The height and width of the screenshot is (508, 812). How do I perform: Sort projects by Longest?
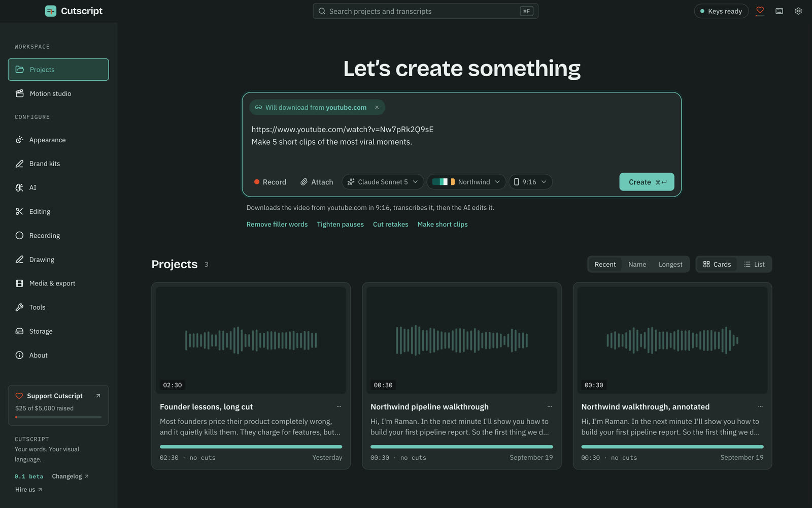[670, 264]
